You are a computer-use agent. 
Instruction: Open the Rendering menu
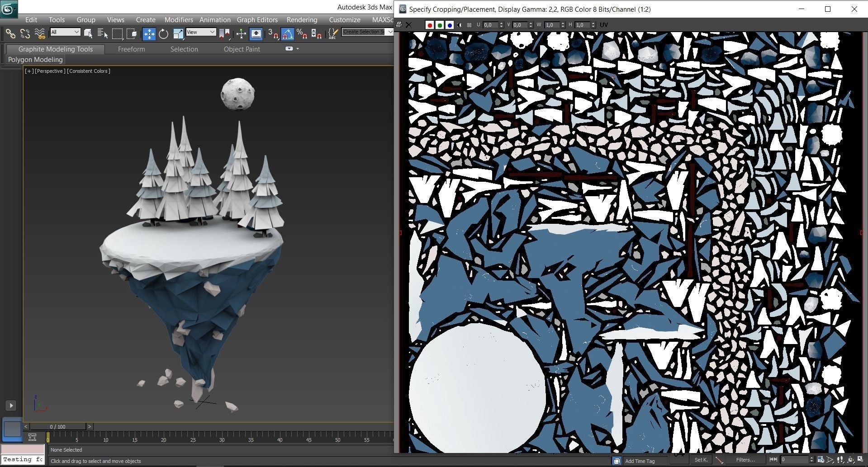point(302,20)
